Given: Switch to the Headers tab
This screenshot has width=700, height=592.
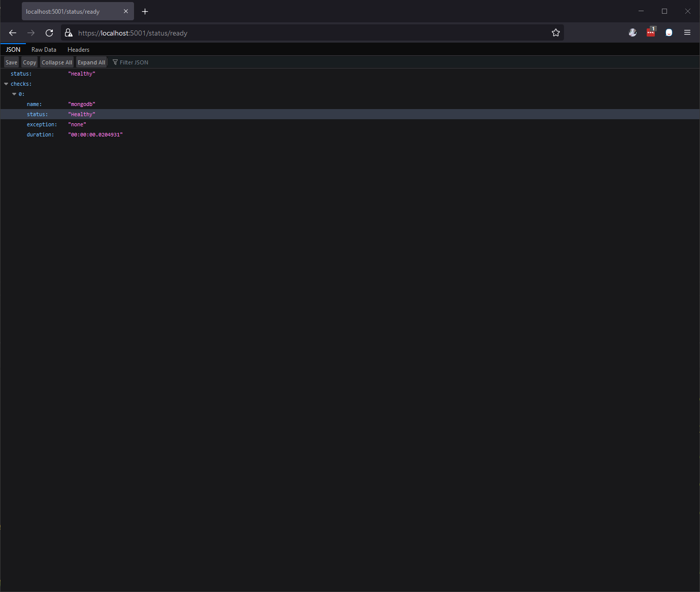Looking at the screenshot, I should (x=78, y=49).
